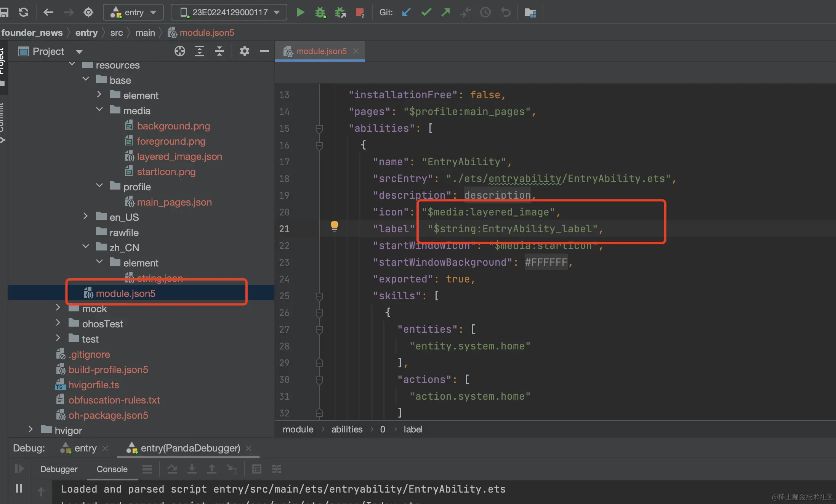The width and height of the screenshot is (836, 504).
Task: Expand the en_US folder
Action: tap(86, 217)
